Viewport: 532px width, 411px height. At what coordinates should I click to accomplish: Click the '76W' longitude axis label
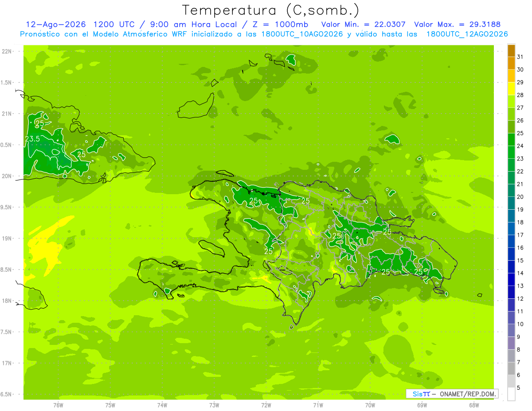[58, 405]
